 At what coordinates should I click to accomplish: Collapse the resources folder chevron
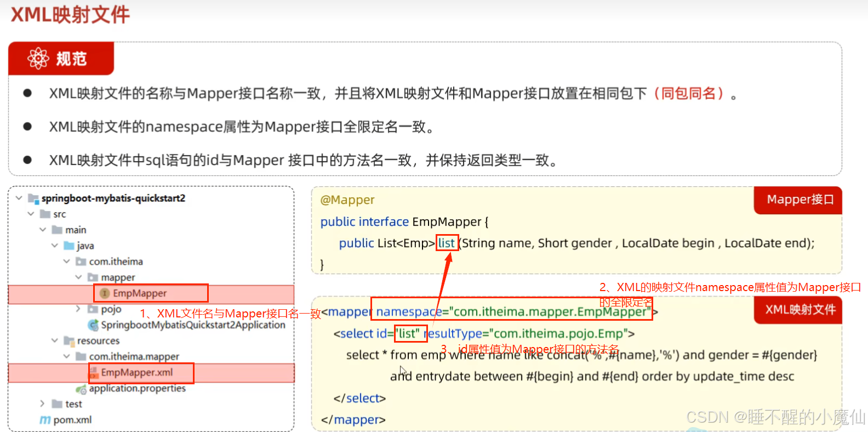(x=54, y=340)
